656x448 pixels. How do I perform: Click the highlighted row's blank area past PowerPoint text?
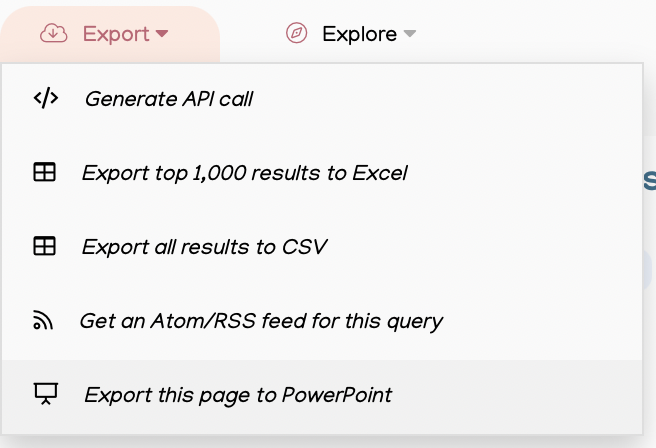[517, 395]
